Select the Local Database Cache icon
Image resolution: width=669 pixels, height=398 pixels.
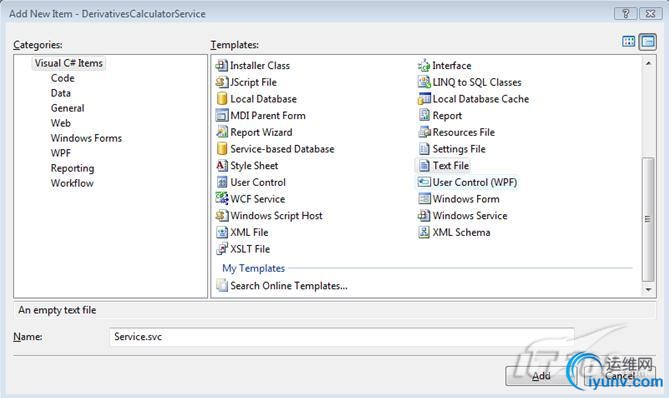point(424,99)
